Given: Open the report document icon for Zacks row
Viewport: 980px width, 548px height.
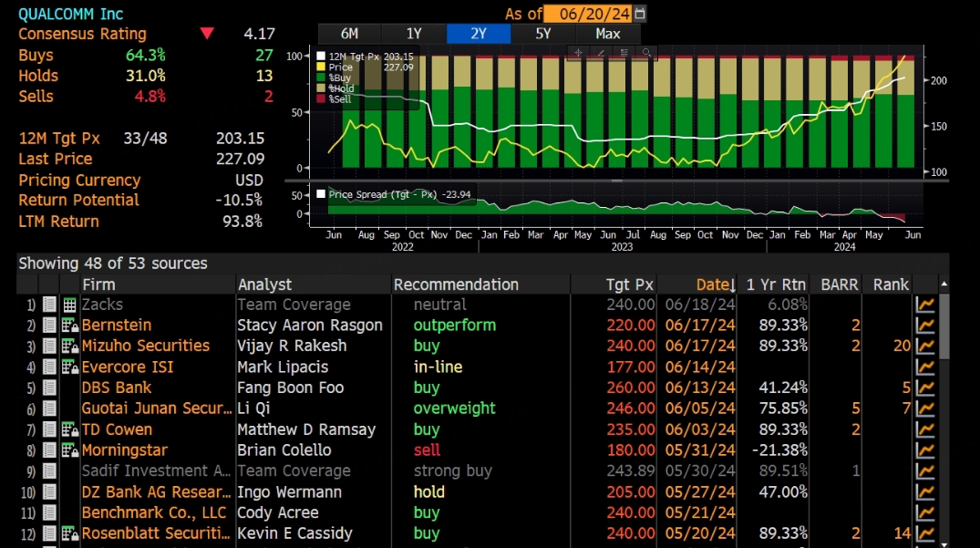Looking at the screenshot, I should pyautogui.click(x=49, y=305).
